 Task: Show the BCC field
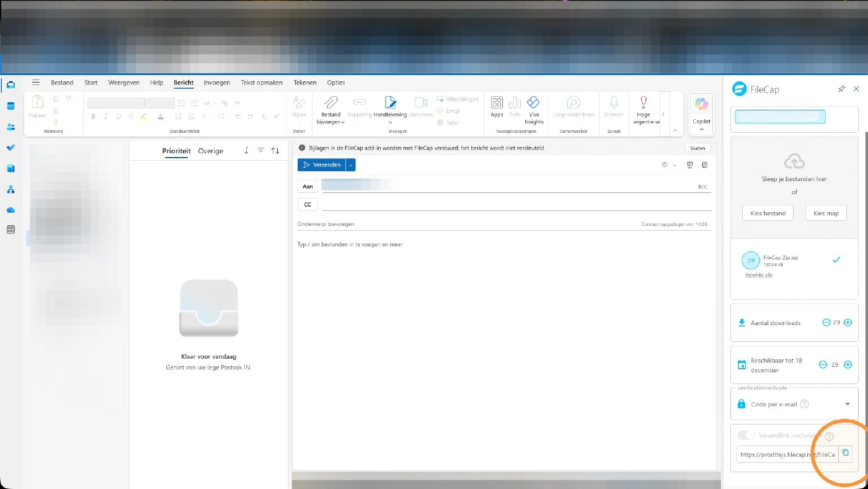coord(702,186)
